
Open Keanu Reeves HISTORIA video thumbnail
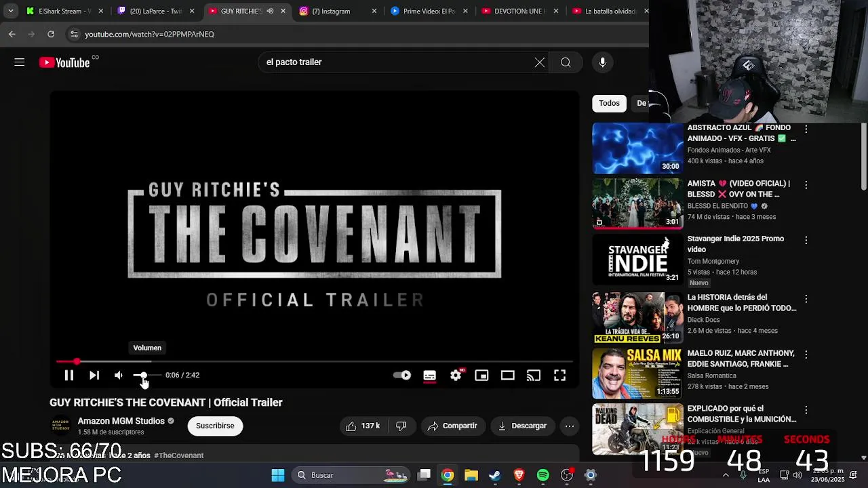[x=637, y=318]
